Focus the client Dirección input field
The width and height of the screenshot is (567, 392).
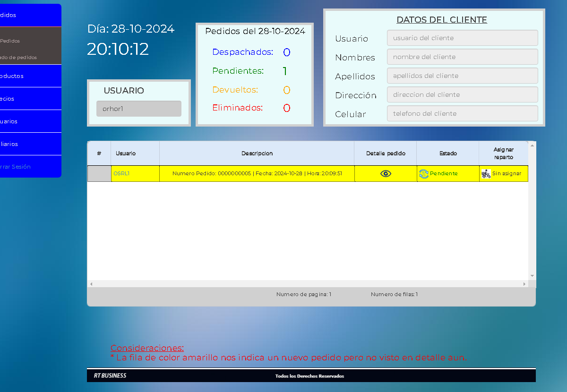(x=462, y=94)
